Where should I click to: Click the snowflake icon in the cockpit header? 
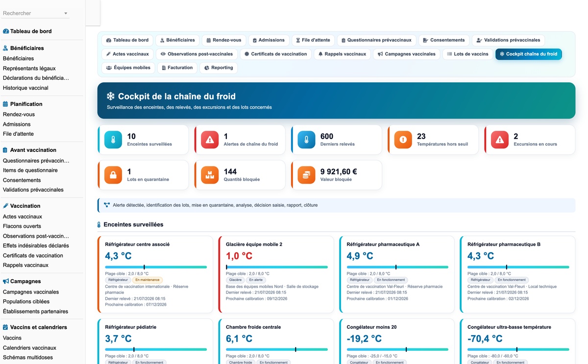pyautogui.click(x=111, y=97)
